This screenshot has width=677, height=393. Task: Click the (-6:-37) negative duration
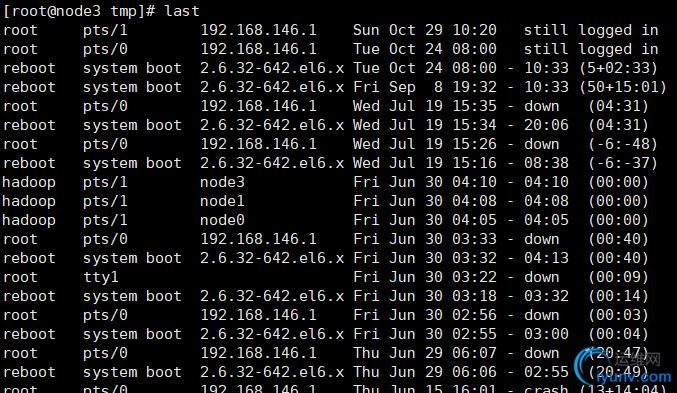[x=623, y=163]
